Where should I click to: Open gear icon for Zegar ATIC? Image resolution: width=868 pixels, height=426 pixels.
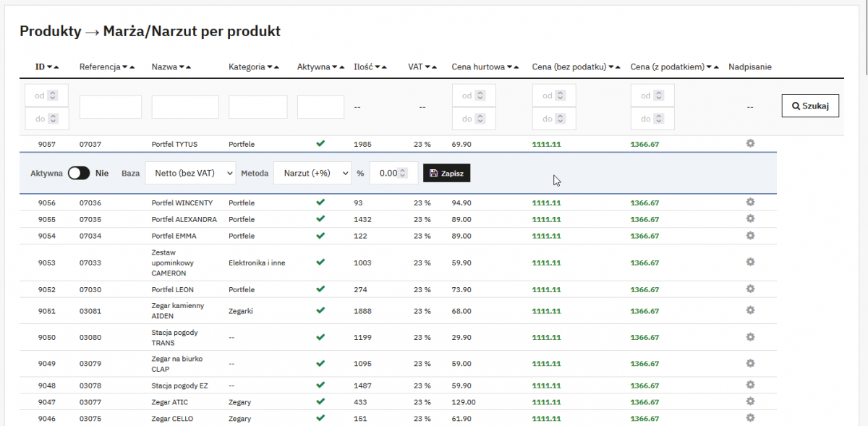click(x=750, y=401)
